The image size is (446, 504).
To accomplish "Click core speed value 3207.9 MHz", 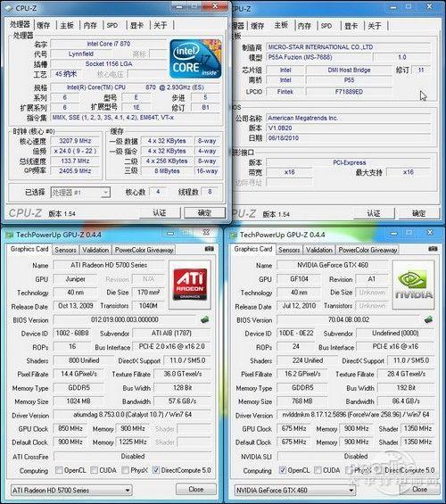I will pyautogui.click(x=75, y=141).
